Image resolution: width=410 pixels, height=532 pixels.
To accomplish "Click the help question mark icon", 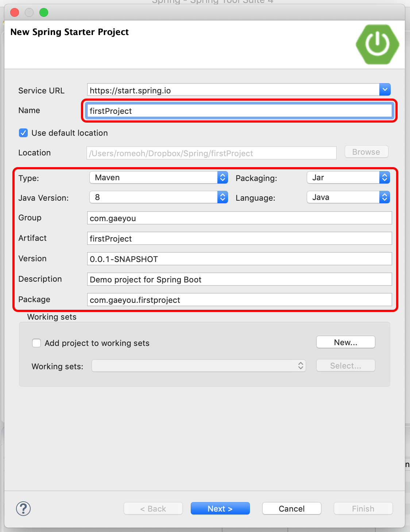I will pos(23,509).
